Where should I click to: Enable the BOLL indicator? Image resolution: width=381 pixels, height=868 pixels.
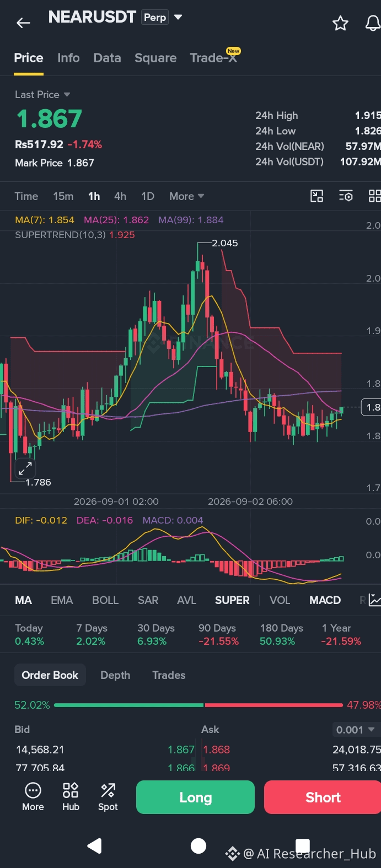click(105, 600)
